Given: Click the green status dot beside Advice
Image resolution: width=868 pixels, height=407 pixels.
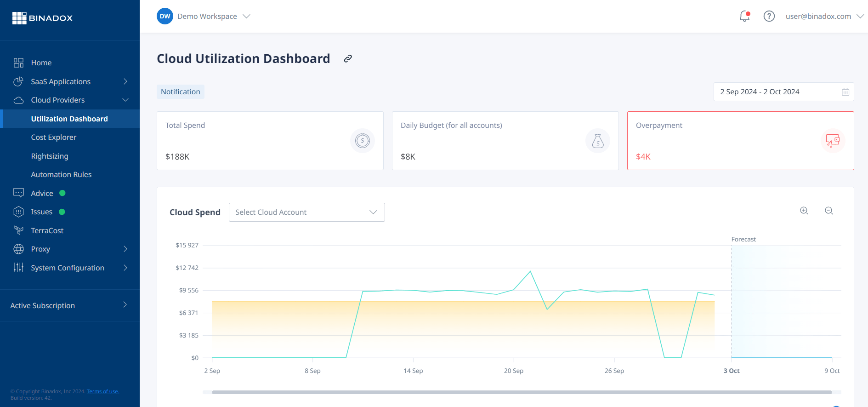Looking at the screenshot, I should click(62, 193).
